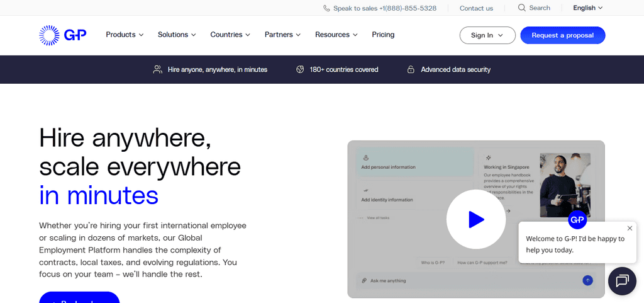Open the Pricing page
The height and width of the screenshot is (303, 644).
pyautogui.click(x=383, y=35)
